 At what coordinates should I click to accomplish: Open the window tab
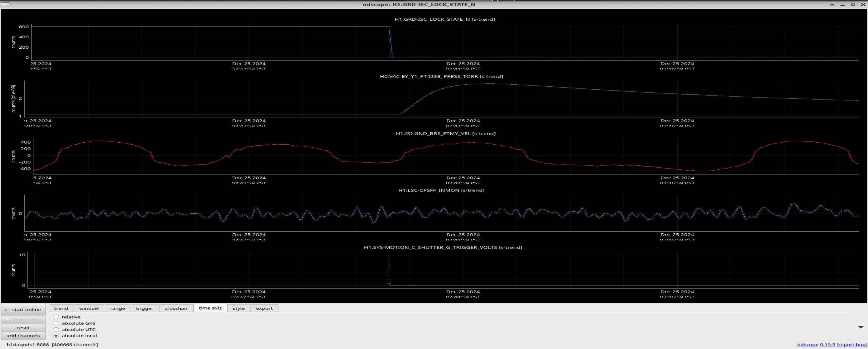point(89,308)
